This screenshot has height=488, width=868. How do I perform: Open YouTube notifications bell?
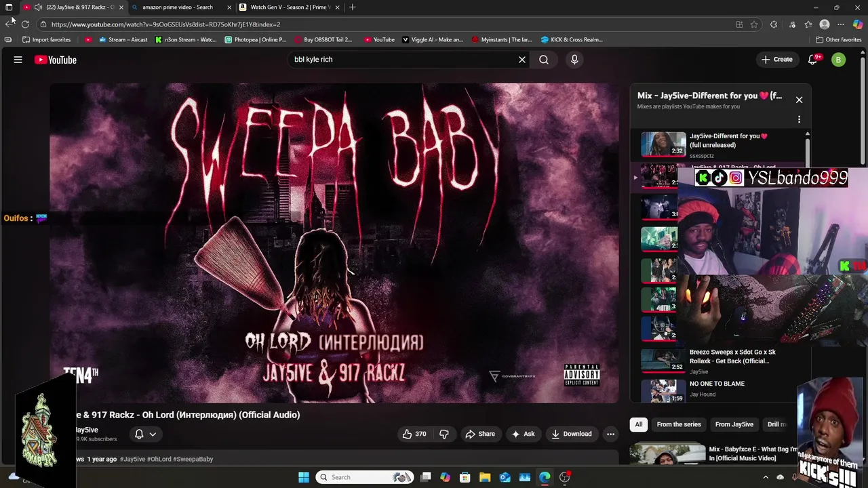(x=812, y=60)
